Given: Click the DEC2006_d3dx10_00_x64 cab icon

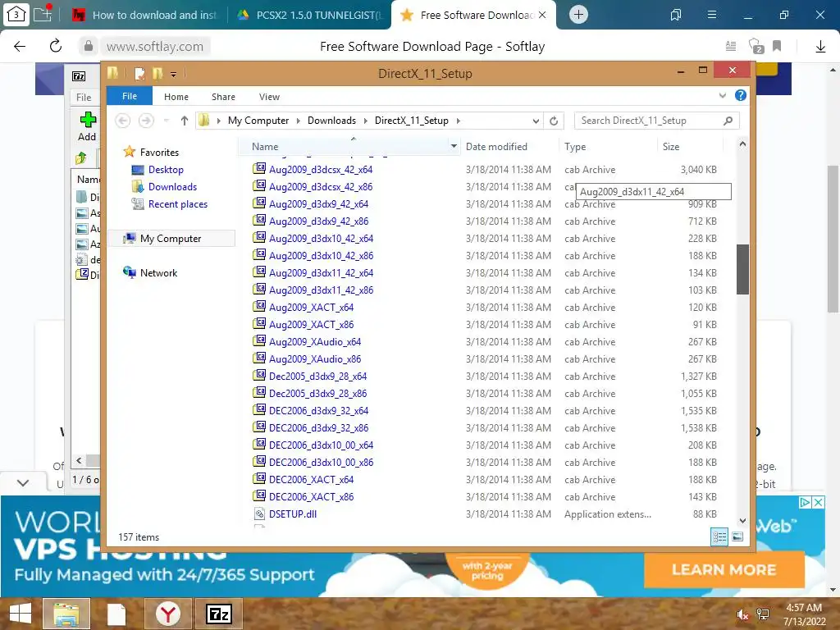Looking at the screenshot, I should pyautogui.click(x=260, y=444).
